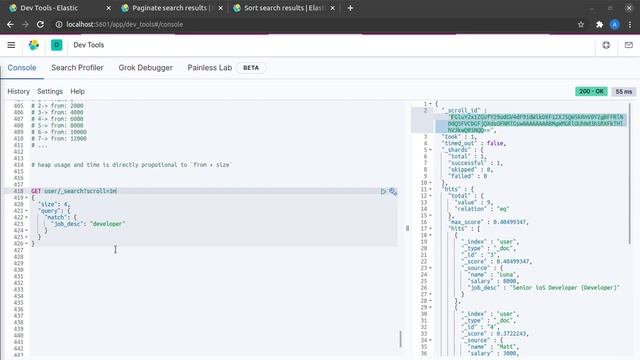Collapse the query fold at line 421

(x=27, y=211)
